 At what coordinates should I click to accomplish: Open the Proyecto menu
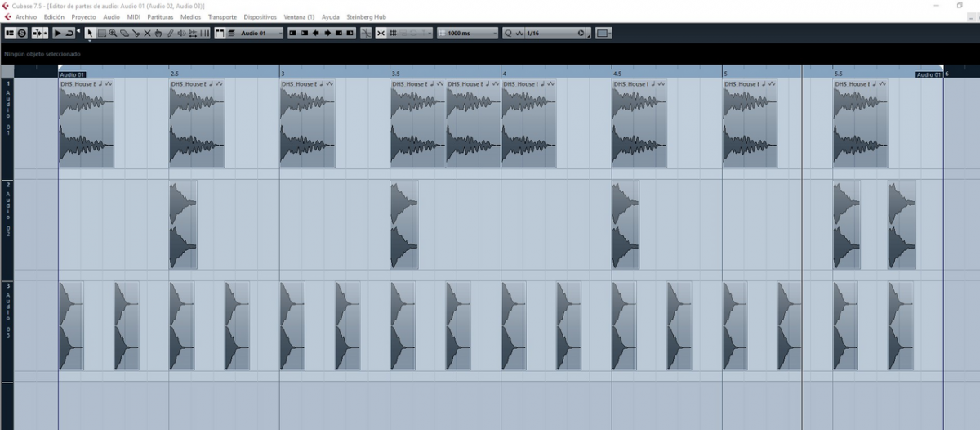coord(83,16)
